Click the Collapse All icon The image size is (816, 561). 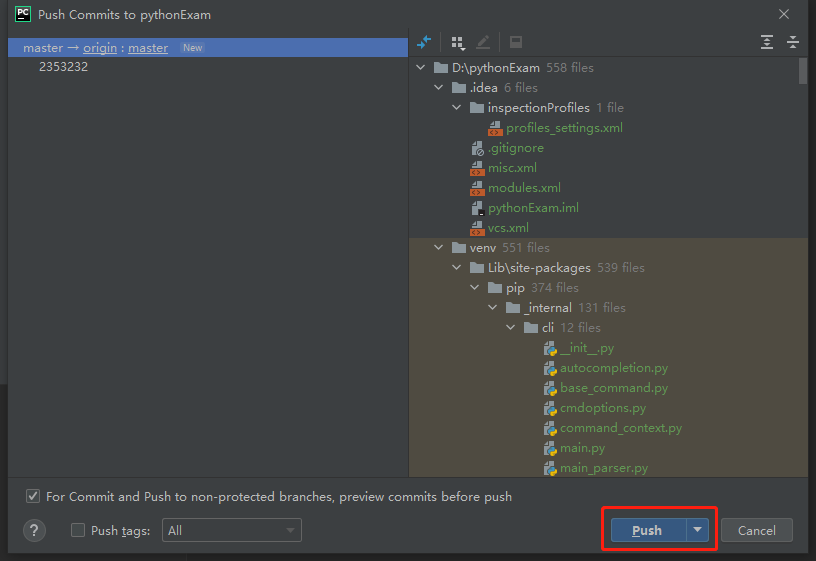(x=793, y=42)
